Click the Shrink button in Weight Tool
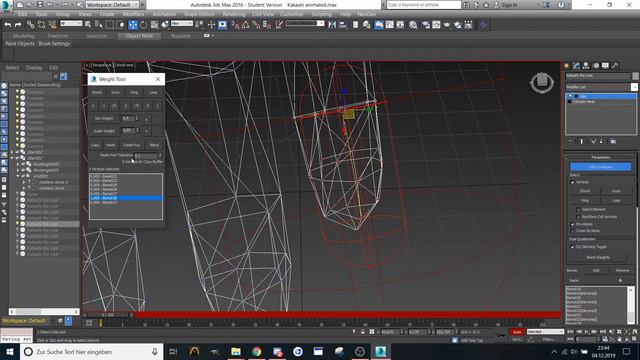640x360 pixels. [97, 93]
